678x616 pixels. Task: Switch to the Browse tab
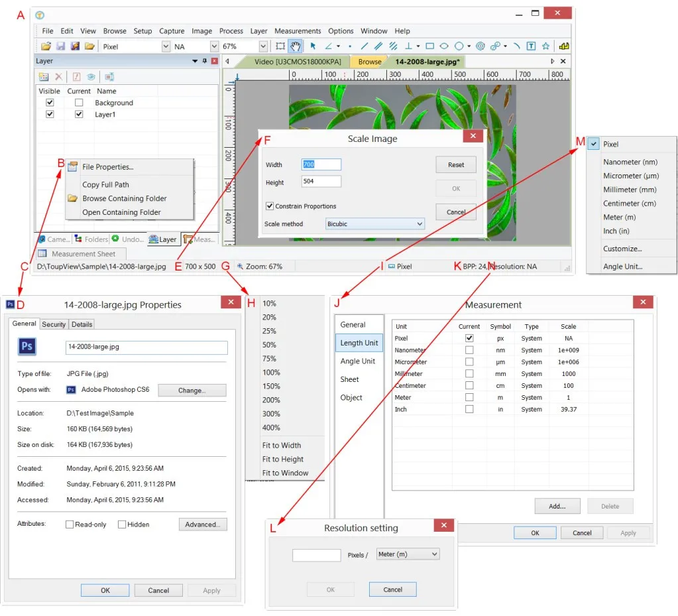(370, 62)
